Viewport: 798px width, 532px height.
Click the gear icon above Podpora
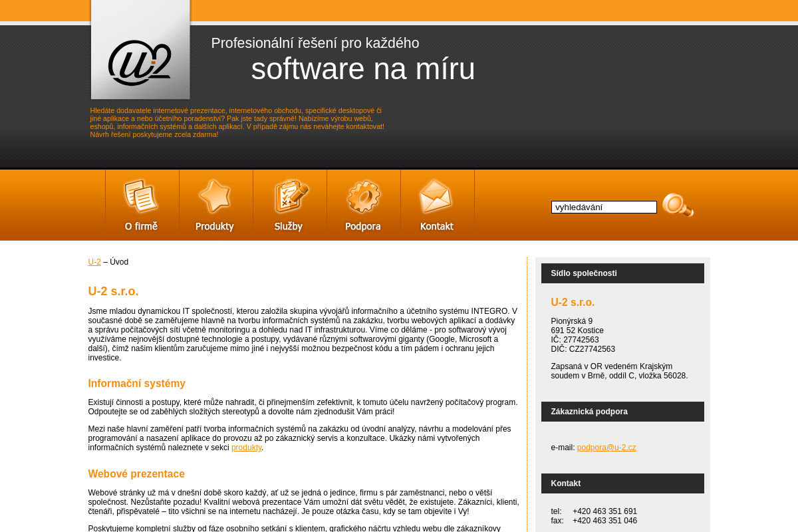(x=363, y=197)
